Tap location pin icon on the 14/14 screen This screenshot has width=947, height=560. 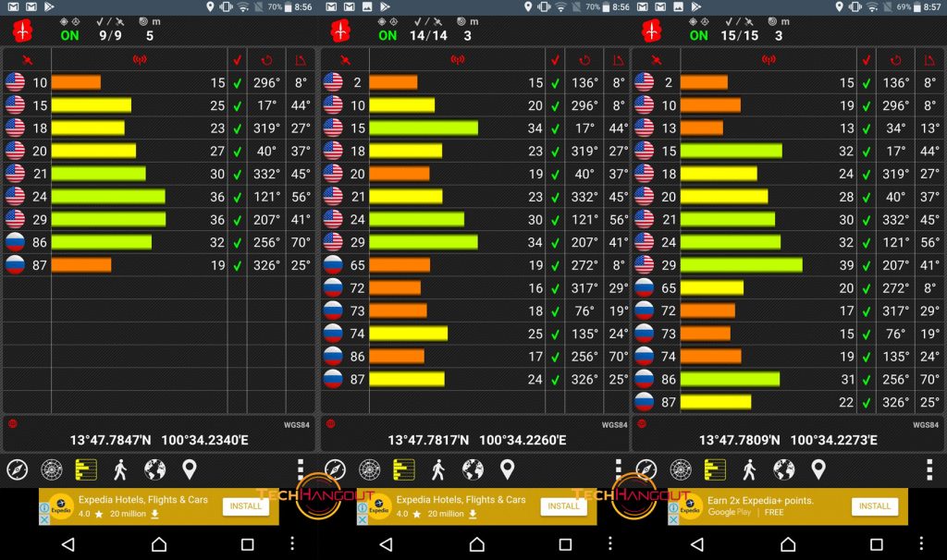pyautogui.click(x=507, y=469)
